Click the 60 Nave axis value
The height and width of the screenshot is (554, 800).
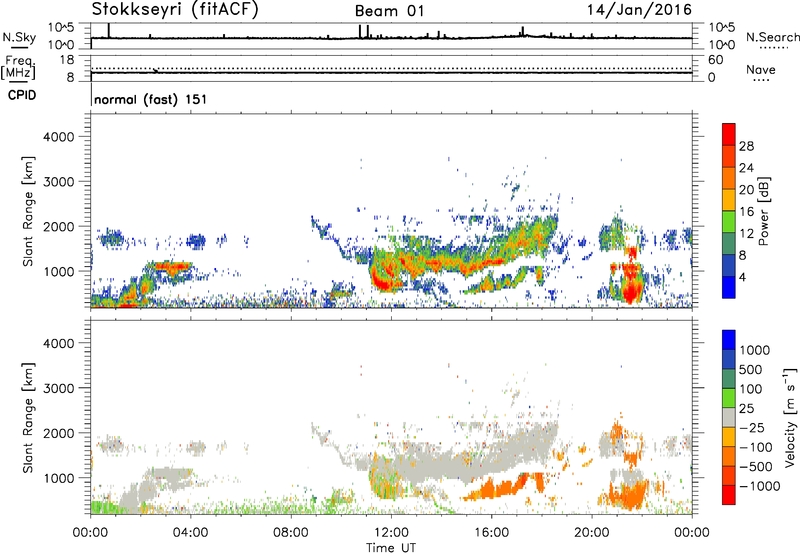[x=715, y=60]
